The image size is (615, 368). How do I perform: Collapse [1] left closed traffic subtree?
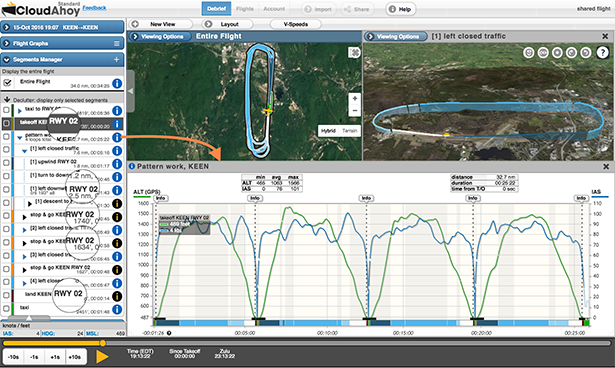(24, 151)
